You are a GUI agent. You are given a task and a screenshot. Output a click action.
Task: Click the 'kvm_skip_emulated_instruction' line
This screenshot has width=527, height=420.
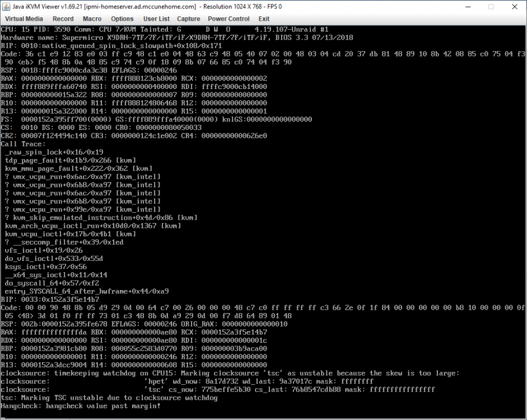coord(101,218)
